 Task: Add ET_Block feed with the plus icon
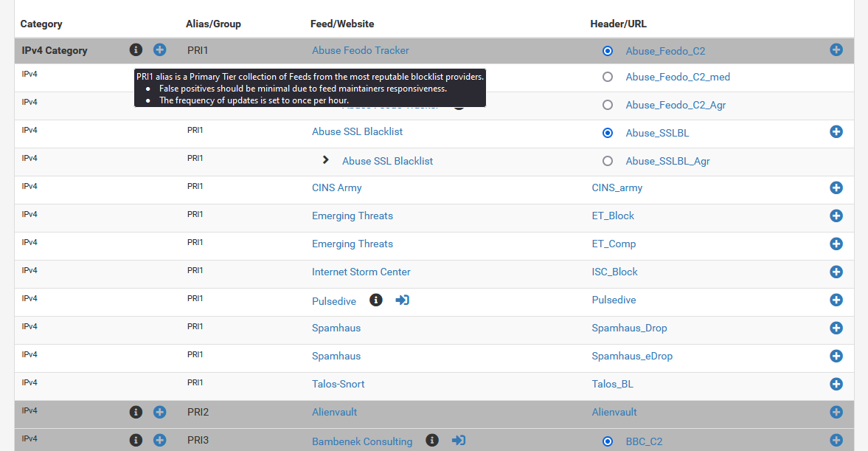[836, 216]
